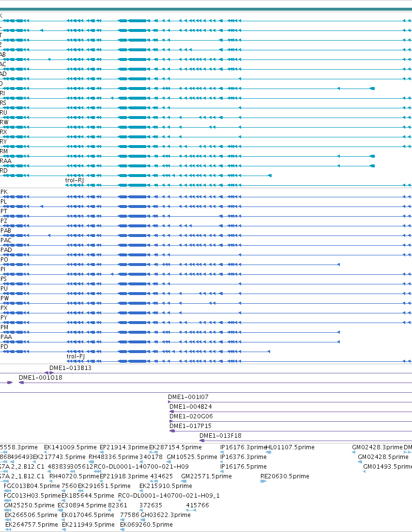
Task: Click the PD track label
Action: coord(4,347)
